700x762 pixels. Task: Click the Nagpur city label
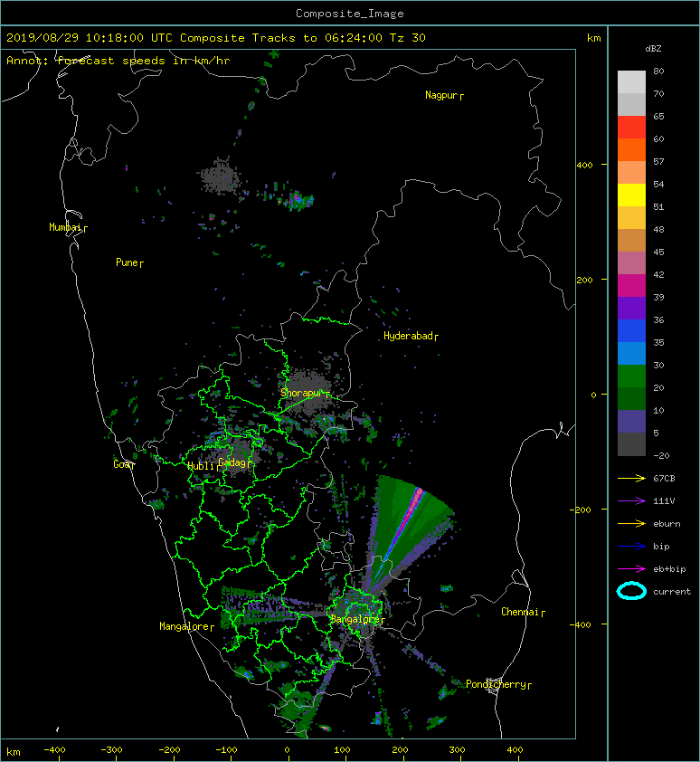coord(441,95)
